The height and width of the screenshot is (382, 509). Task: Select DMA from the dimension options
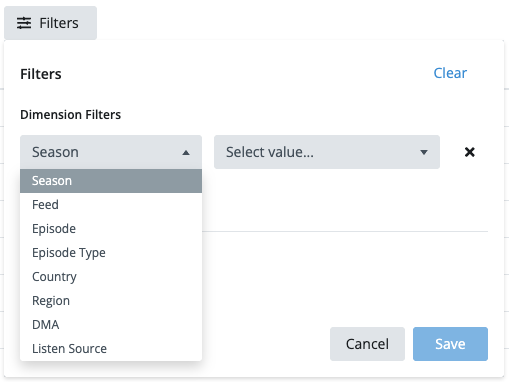(x=111, y=325)
